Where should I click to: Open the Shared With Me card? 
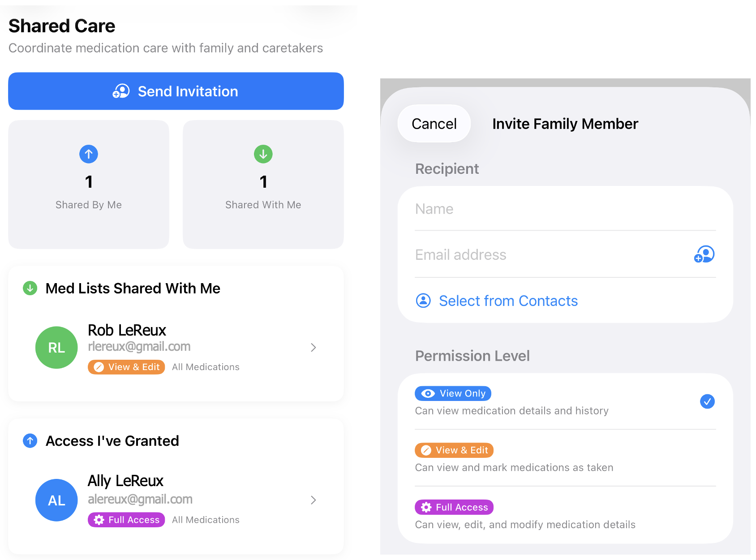point(263,185)
